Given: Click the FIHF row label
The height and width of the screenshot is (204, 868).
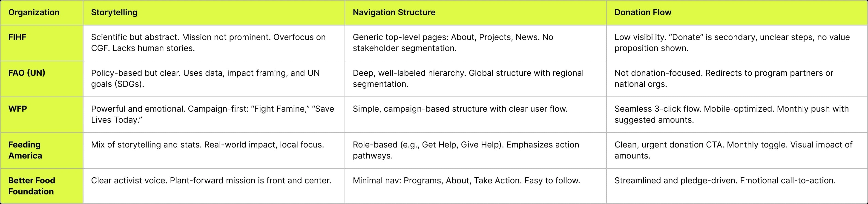Looking at the screenshot, I should 17,37.
